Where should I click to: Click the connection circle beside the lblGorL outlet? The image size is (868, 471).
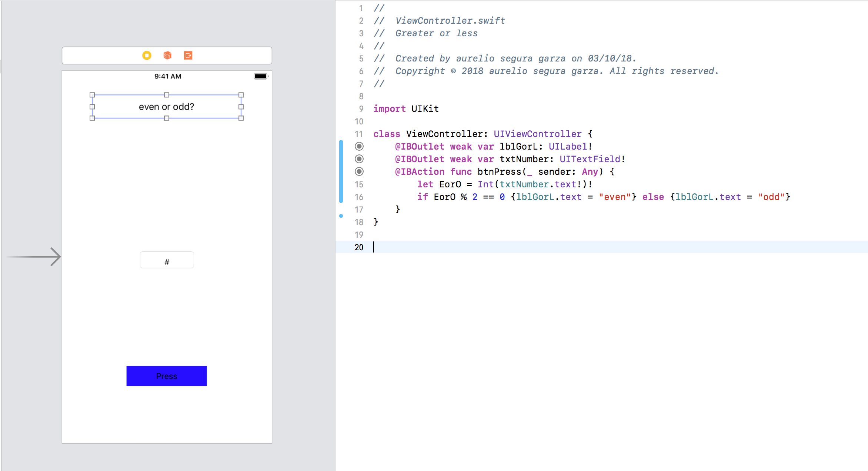click(x=359, y=146)
